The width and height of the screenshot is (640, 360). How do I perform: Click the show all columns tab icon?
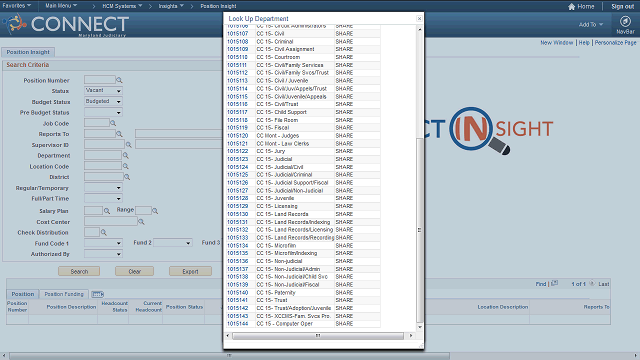[x=97, y=294]
